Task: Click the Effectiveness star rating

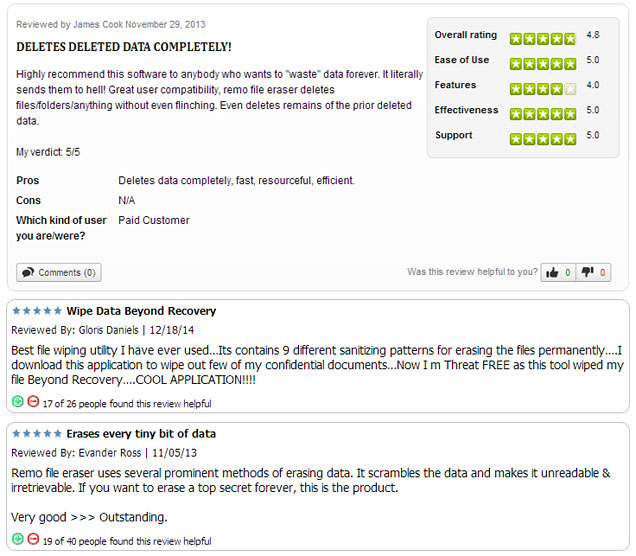Action: point(543,114)
